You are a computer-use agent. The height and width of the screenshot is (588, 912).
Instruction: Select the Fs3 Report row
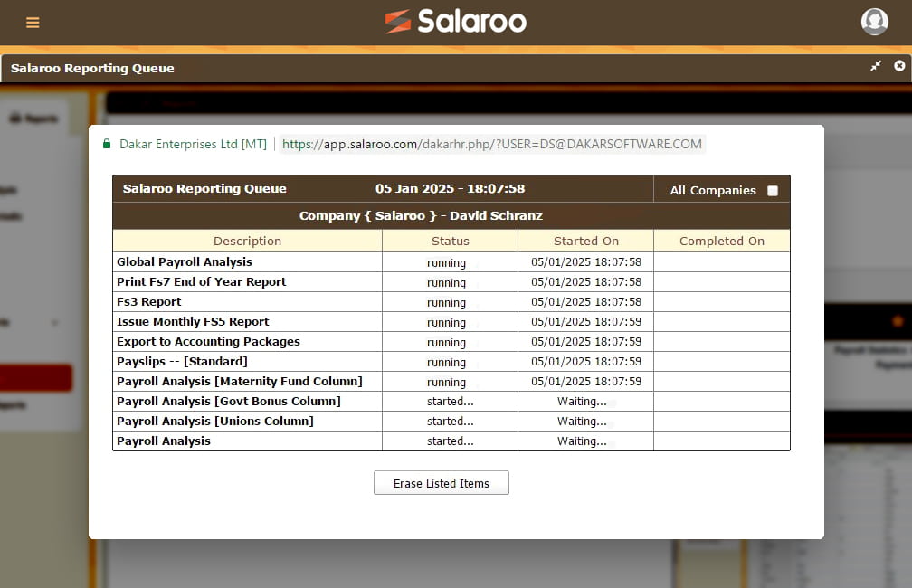(451, 302)
